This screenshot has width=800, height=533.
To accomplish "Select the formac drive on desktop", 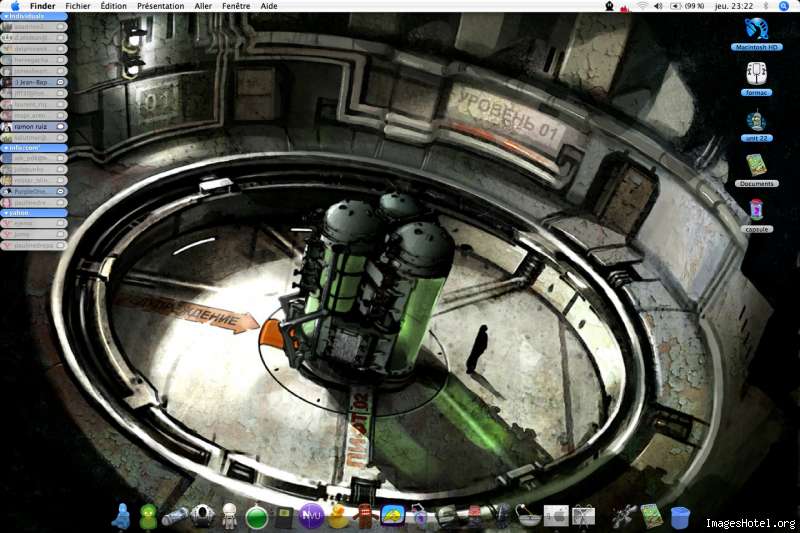I will point(756,79).
